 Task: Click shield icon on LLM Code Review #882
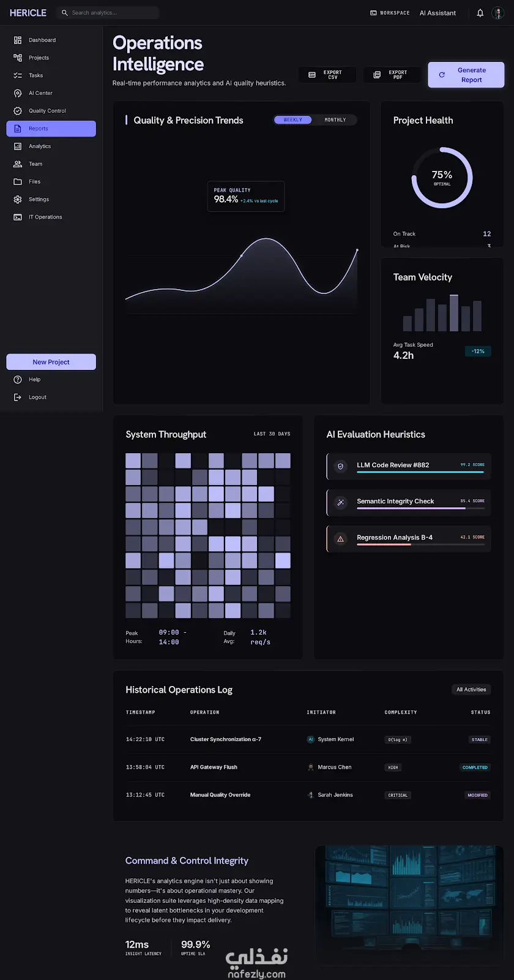coord(341,467)
